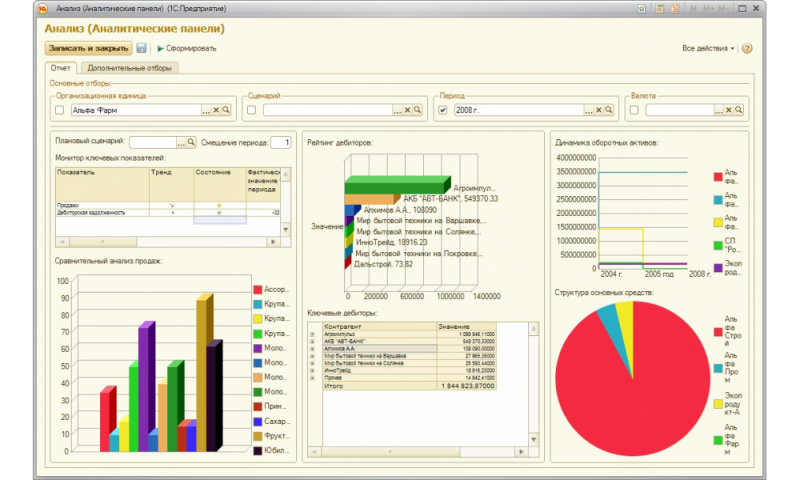This screenshot has height=480, width=800.
Task: Open search for Организационная единица field
Action: tap(227, 110)
